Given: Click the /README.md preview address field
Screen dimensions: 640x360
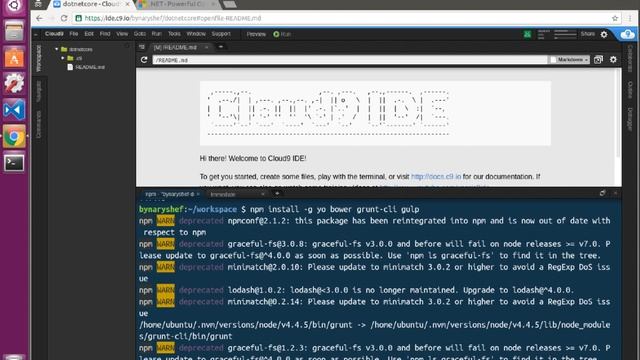Looking at the screenshot, I should tap(350, 60).
